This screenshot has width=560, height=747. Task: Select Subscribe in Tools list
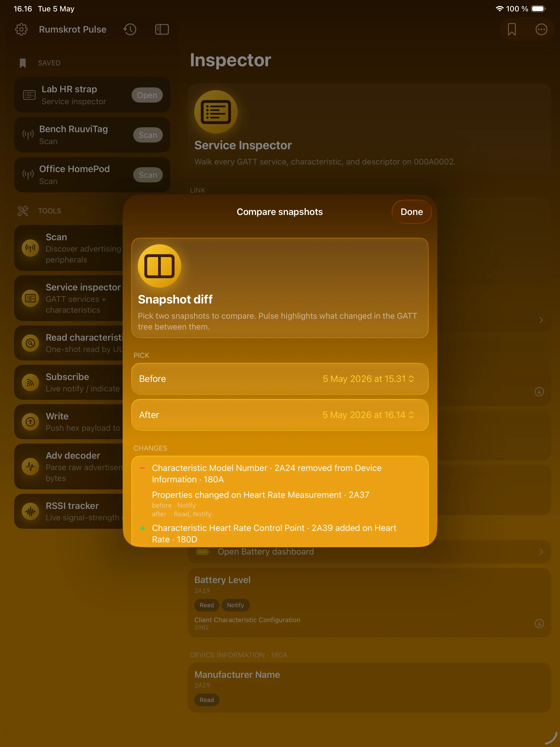coord(69,383)
